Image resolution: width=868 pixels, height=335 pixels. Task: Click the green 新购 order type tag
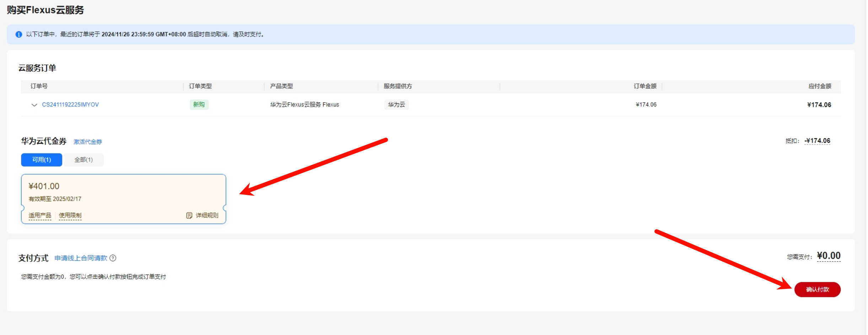tap(199, 105)
